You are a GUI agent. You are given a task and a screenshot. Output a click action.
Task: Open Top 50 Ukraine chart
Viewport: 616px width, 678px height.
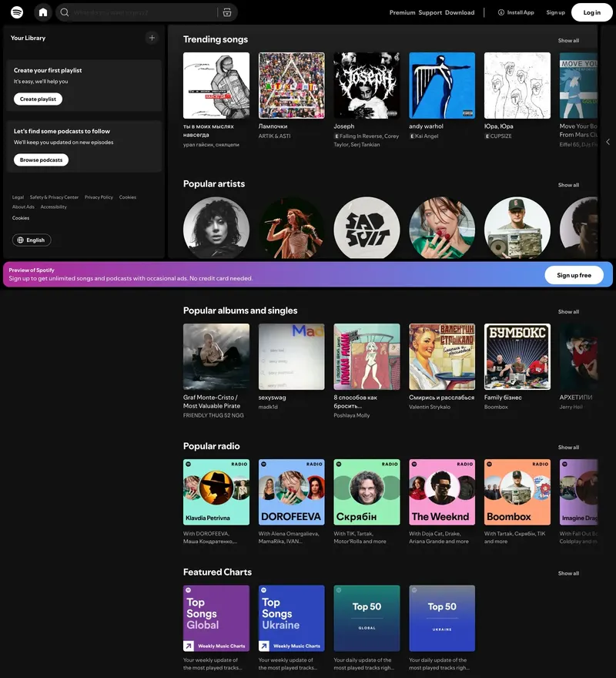(x=442, y=618)
